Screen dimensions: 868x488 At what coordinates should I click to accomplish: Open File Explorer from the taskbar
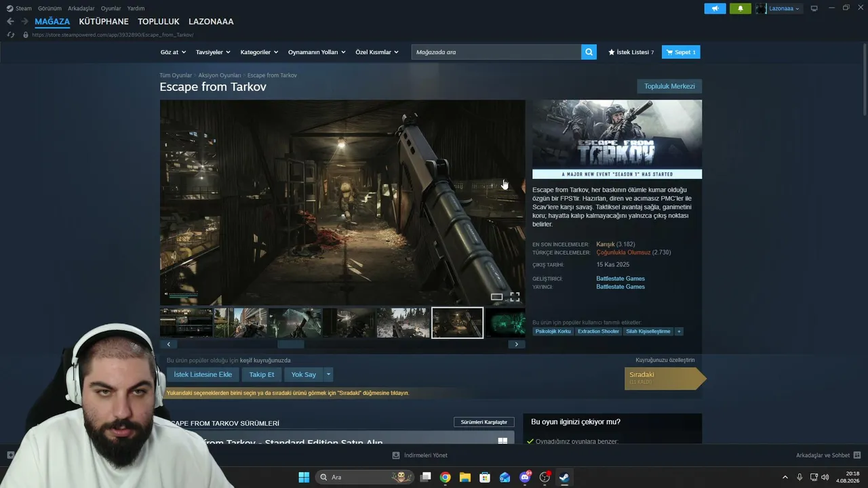[465, 477]
